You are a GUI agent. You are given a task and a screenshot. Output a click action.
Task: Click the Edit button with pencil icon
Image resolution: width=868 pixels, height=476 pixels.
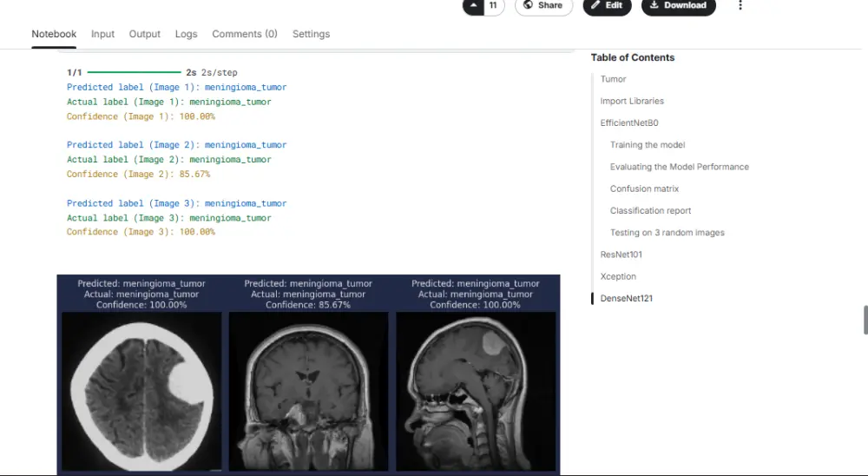point(607,5)
